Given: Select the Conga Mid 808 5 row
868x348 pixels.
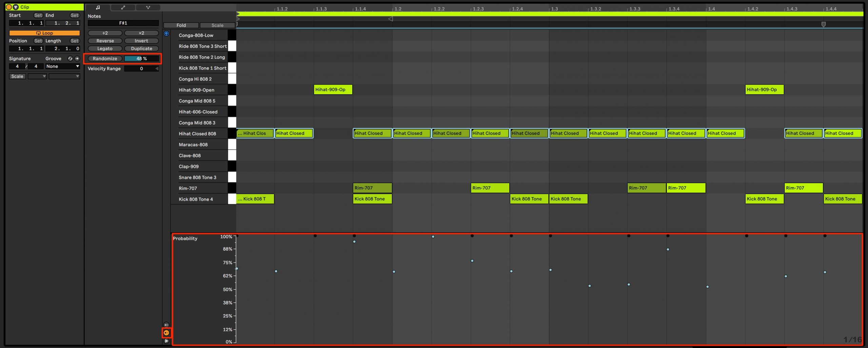Looking at the screenshot, I should point(203,101).
